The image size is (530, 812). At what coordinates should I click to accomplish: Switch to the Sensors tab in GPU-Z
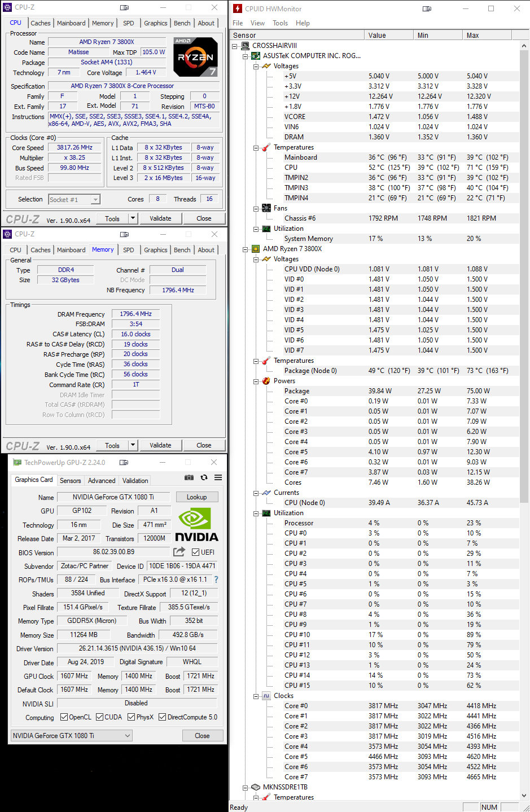pos(71,481)
